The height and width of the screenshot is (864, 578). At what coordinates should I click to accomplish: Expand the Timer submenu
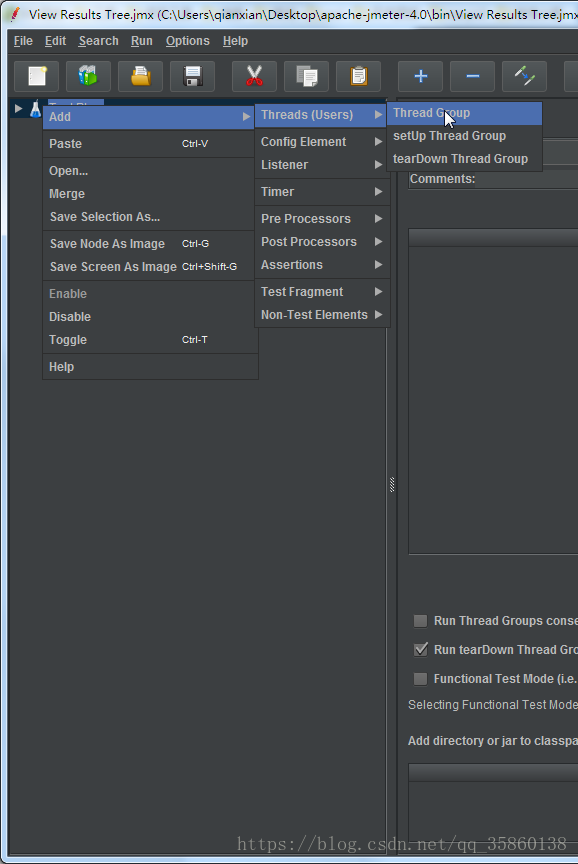point(322,192)
